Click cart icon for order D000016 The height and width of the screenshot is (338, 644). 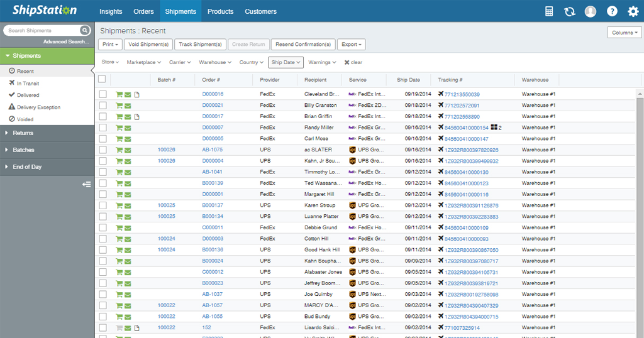tap(119, 94)
